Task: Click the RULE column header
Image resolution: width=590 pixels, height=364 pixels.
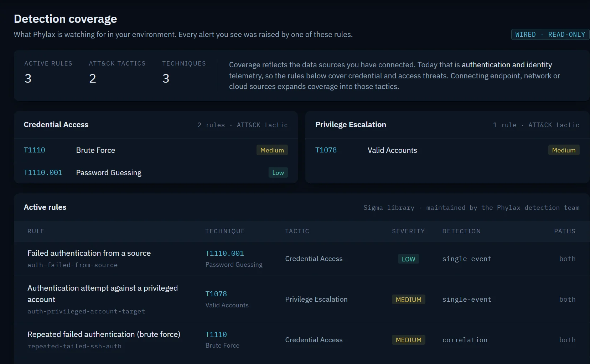Action: (36, 231)
